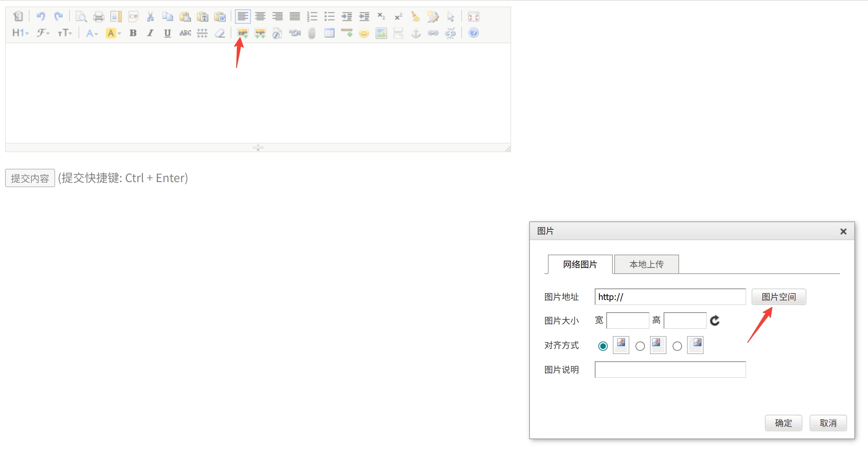The image size is (868, 450).
Task: Center align text
Action: point(260,17)
